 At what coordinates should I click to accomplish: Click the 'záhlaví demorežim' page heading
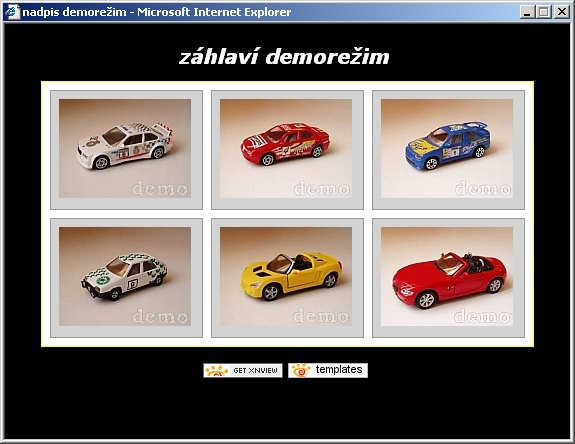click(284, 57)
